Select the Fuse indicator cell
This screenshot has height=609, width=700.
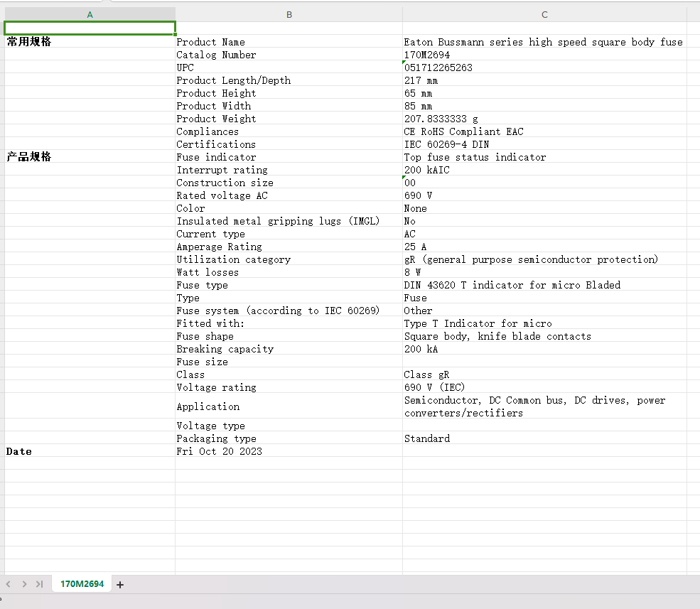pos(289,157)
